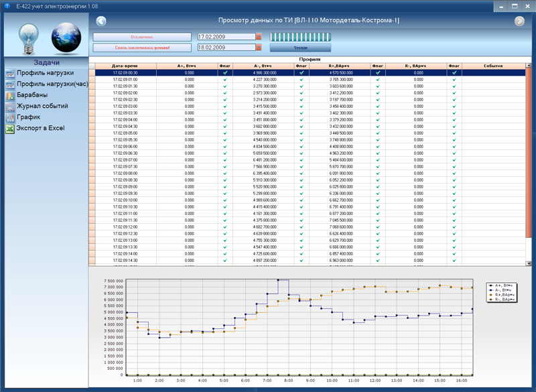536x392 pixels.
Task: Click the row selector beside 17.02.09 06:00
Action: (92, 147)
